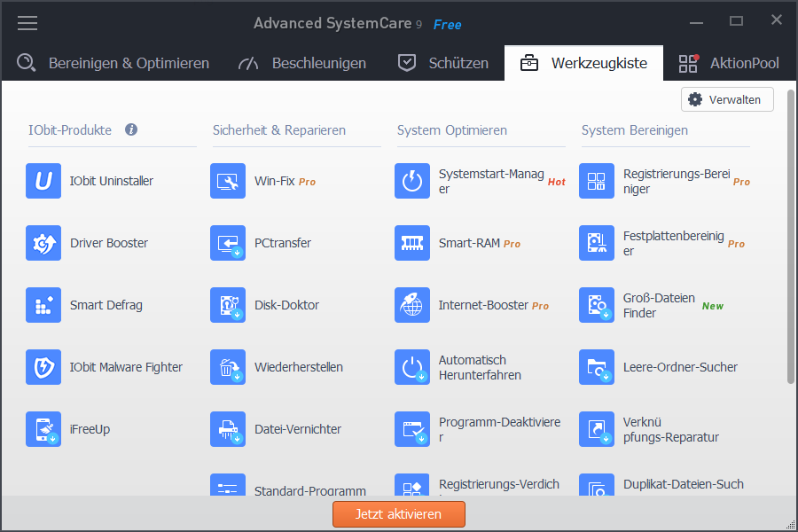The image size is (798, 532).
Task: Click the Jetzt aktivieren button
Action: point(399,514)
